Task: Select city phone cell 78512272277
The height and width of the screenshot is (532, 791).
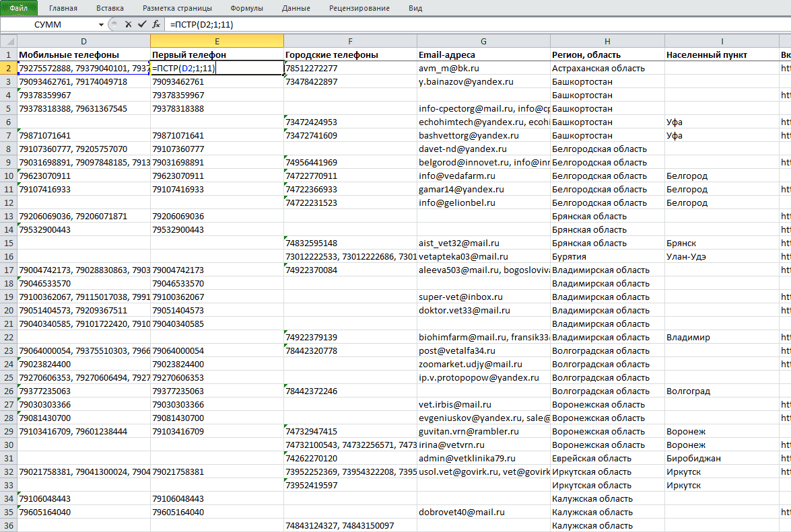Action: tap(350, 68)
